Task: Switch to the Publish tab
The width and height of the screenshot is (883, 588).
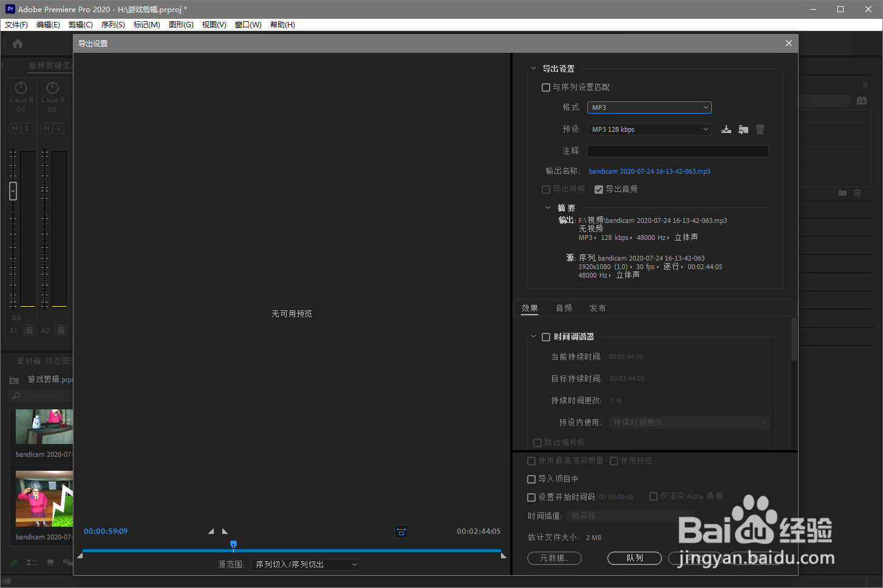Action: [x=598, y=308]
